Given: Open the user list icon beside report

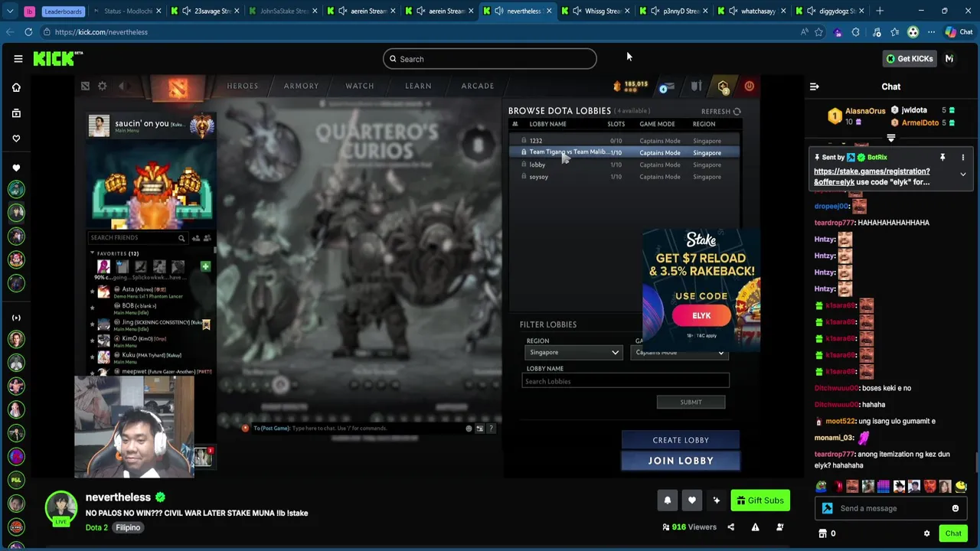Looking at the screenshot, I should [779, 527].
